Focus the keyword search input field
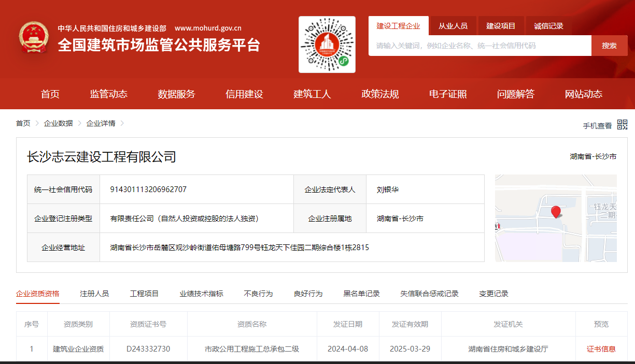The image size is (635, 364). tap(480, 46)
